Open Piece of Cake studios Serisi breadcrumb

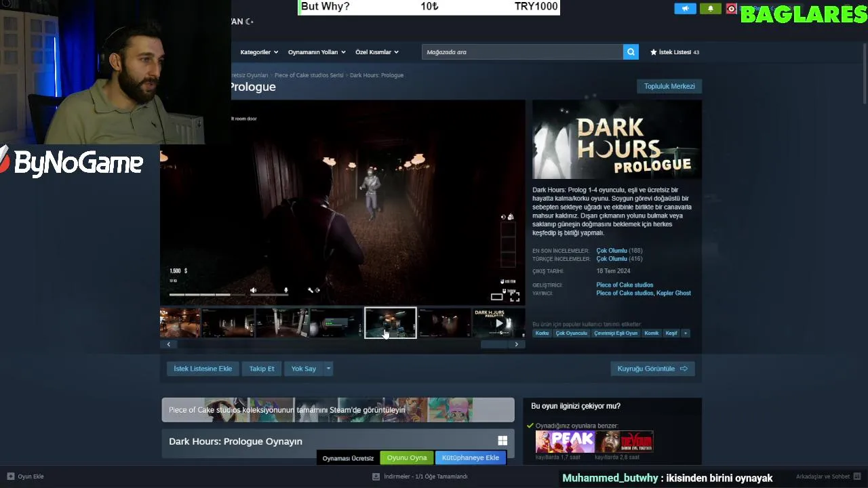coord(309,75)
